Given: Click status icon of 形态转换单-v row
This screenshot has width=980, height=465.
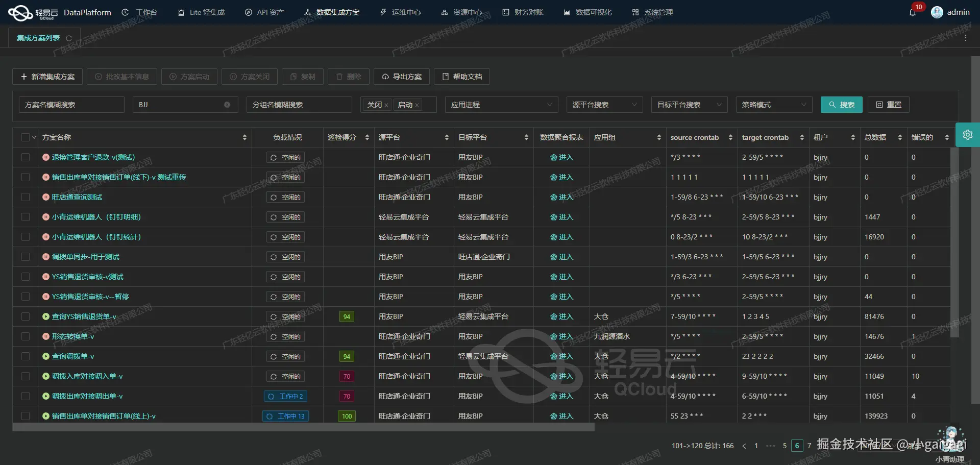Looking at the screenshot, I should tap(46, 336).
